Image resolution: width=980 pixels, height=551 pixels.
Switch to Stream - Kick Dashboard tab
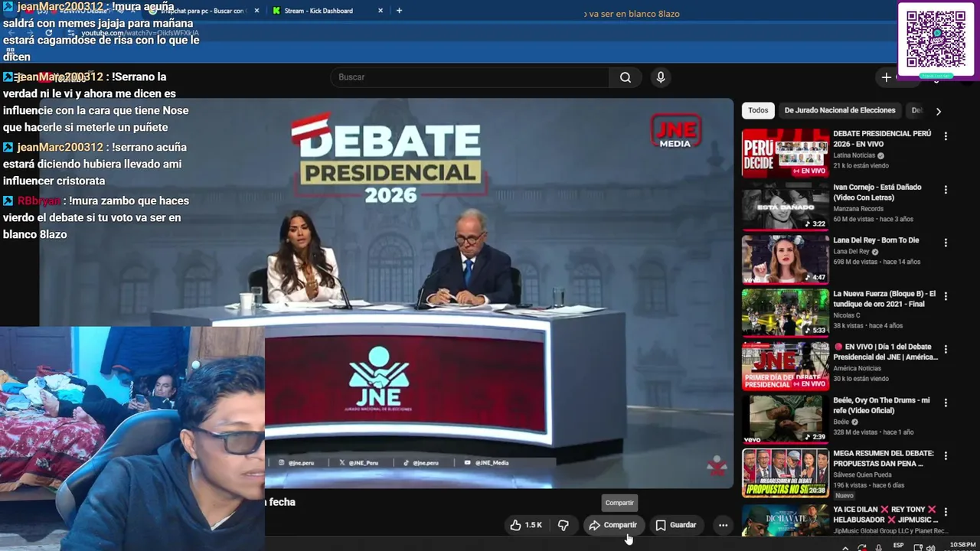tap(318, 11)
